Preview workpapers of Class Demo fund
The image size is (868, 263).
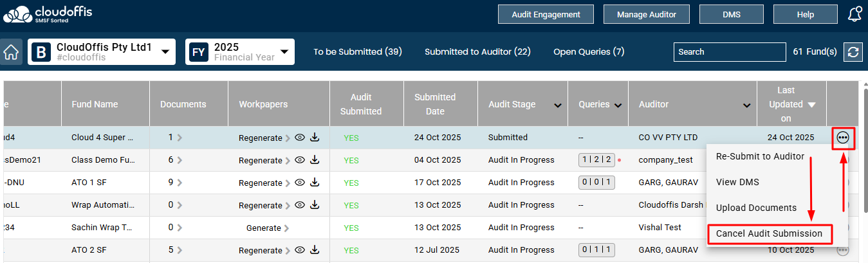[x=299, y=160]
